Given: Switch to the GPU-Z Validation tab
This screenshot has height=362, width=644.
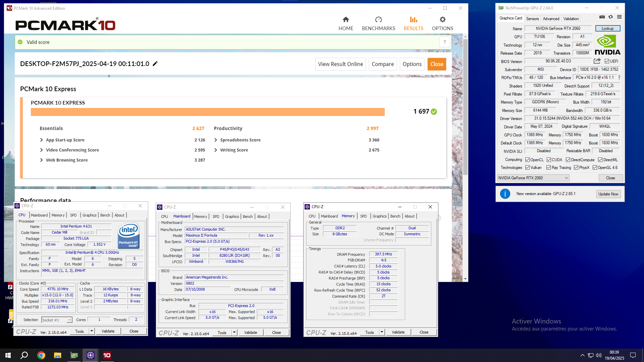Looking at the screenshot, I should 571,19.
